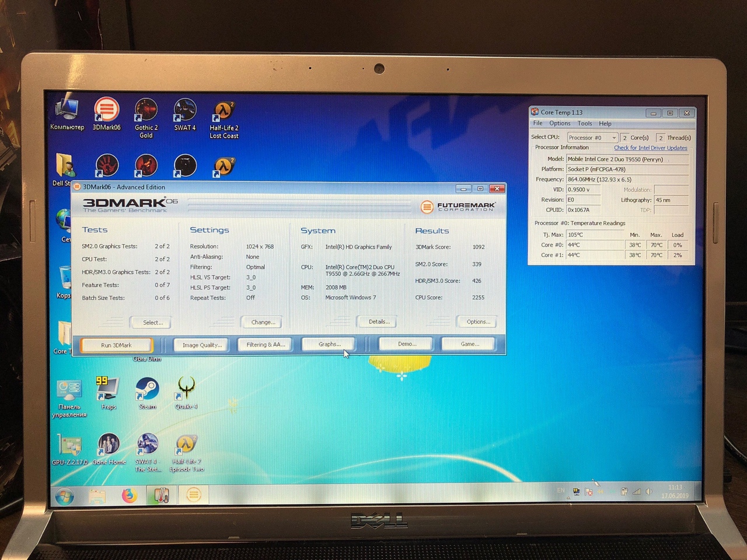Open the Steam desktop shortcut

click(147, 393)
